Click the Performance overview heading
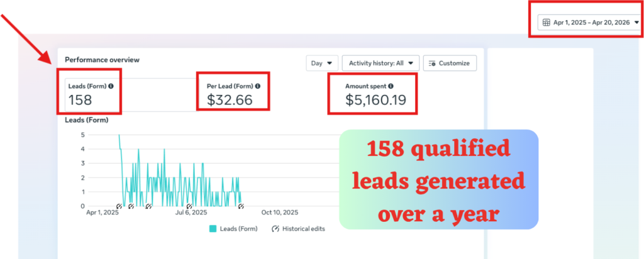644x259 pixels. (103, 60)
